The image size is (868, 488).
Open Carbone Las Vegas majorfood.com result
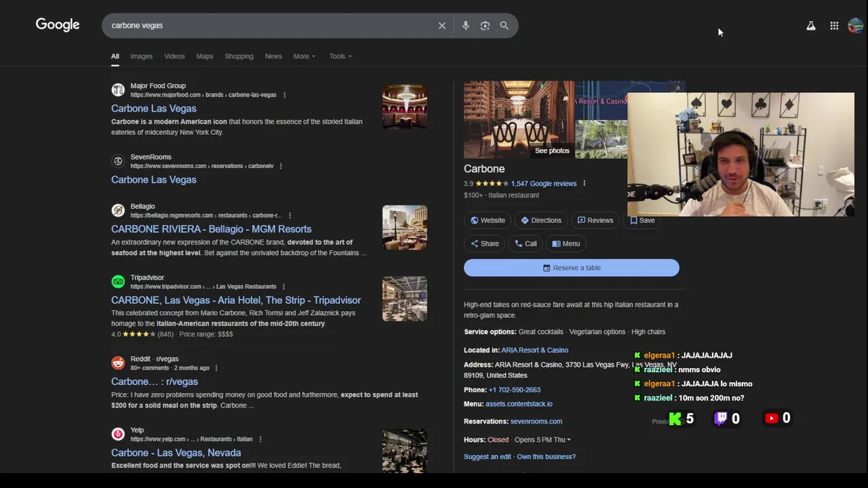click(154, 108)
